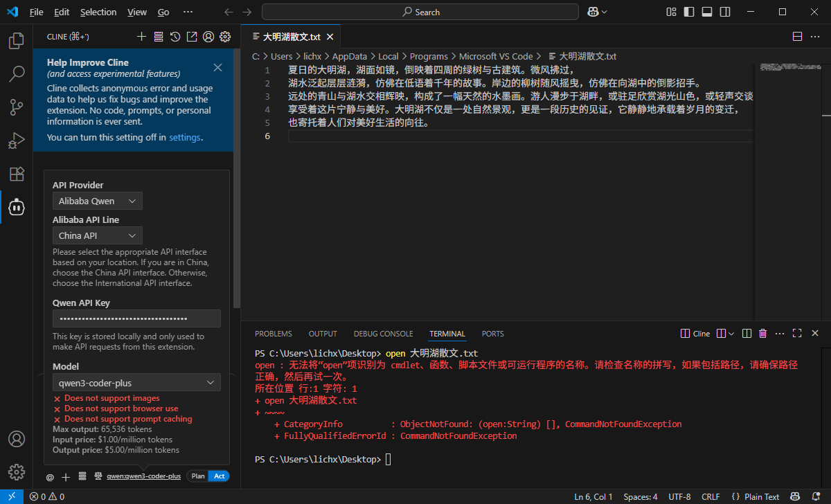Switch to the DEBUG CONSOLE tab

[x=383, y=334]
